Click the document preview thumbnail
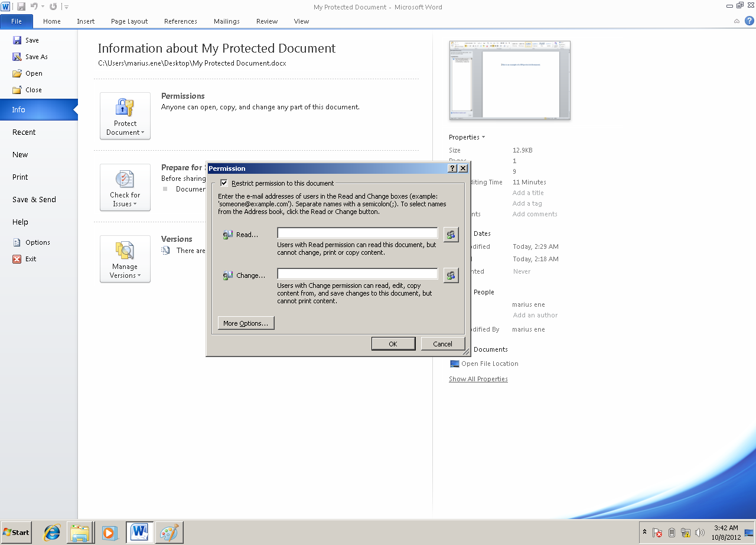The height and width of the screenshot is (545, 756). (510, 80)
